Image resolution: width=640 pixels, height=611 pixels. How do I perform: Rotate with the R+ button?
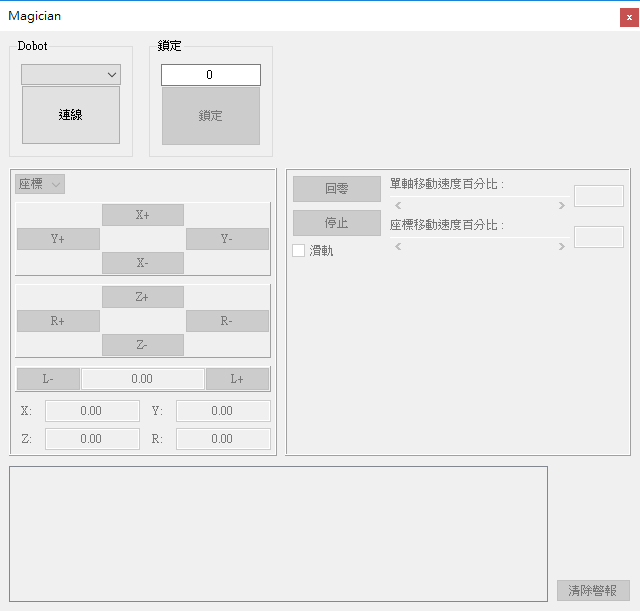(58, 321)
